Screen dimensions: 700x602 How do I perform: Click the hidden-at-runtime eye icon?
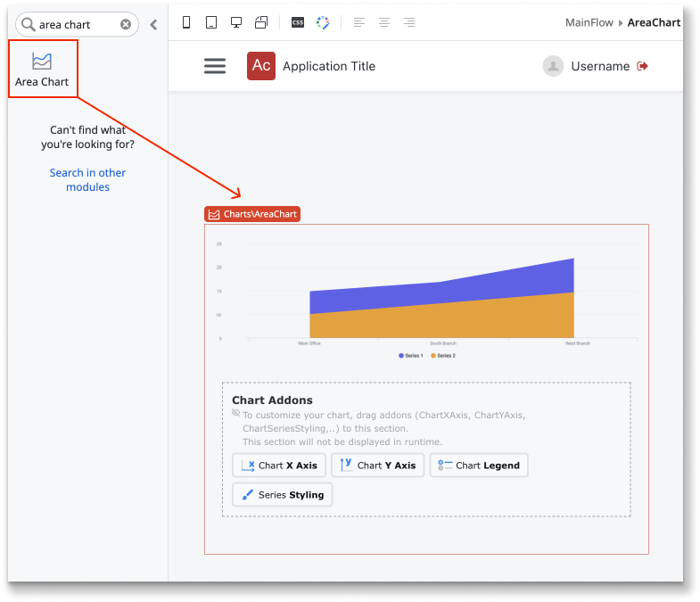[235, 413]
